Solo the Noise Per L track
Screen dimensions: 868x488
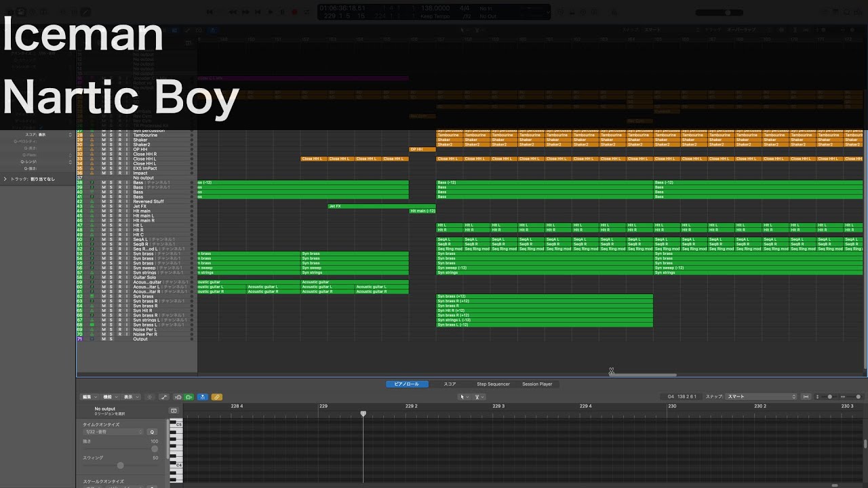tap(111, 329)
